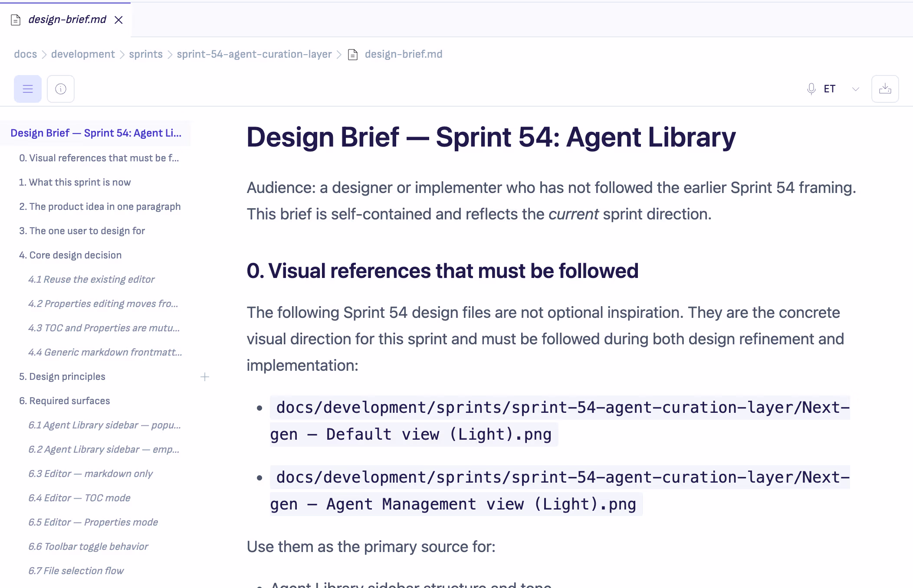
Task: Go to development breadcrumb
Action: click(83, 54)
